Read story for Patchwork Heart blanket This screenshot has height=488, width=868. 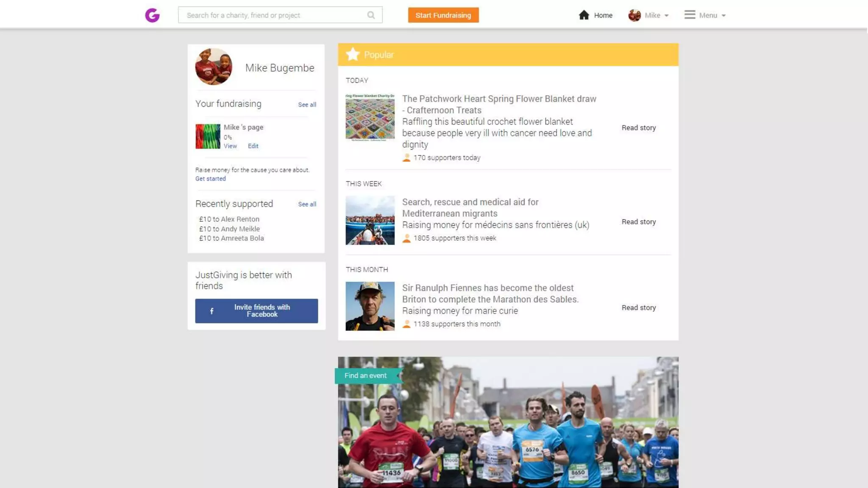pyautogui.click(x=638, y=128)
